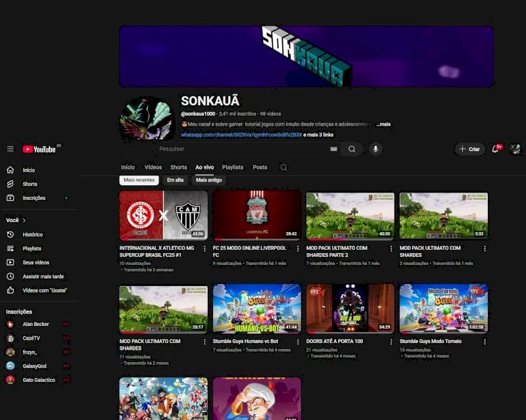Expand channel description with ...mais
The width and height of the screenshot is (526, 420).
point(383,124)
